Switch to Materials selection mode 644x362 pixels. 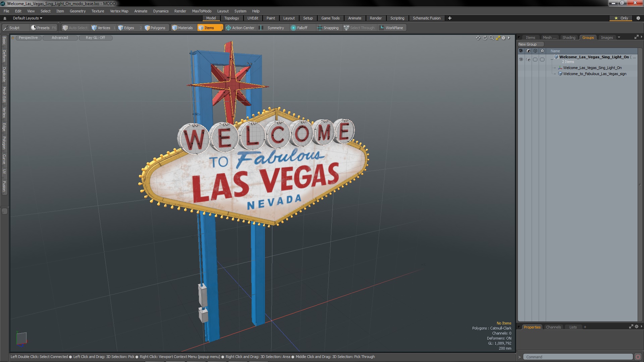pos(182,28)
